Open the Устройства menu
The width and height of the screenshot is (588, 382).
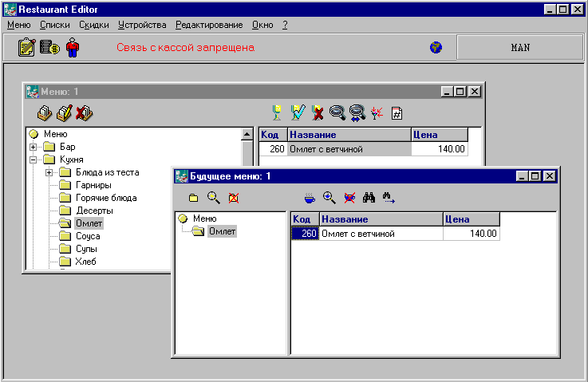142,25
